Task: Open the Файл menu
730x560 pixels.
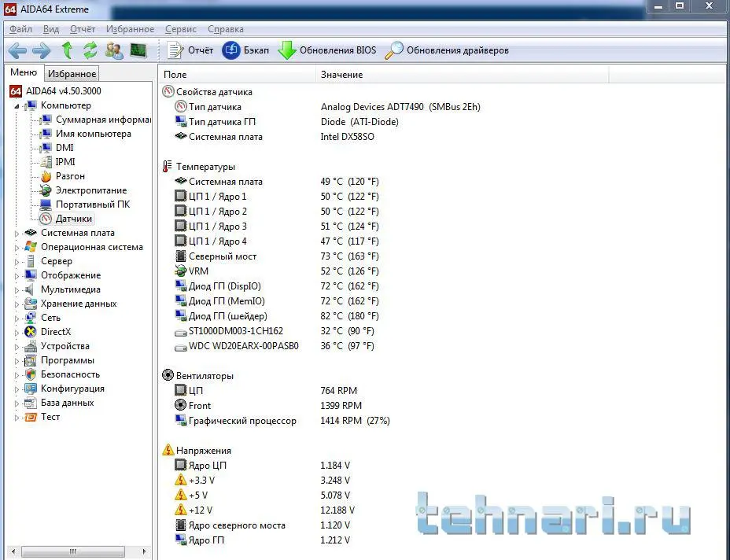Action: (x=20, y=29)
